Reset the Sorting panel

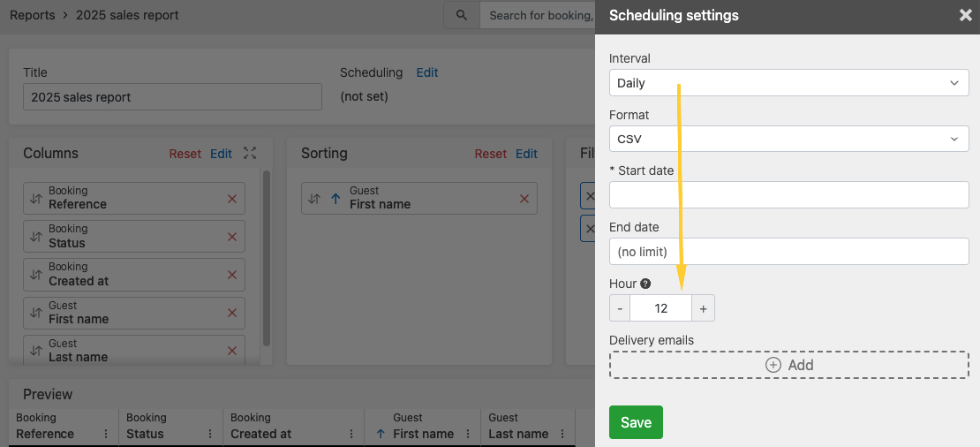[490, 154]
